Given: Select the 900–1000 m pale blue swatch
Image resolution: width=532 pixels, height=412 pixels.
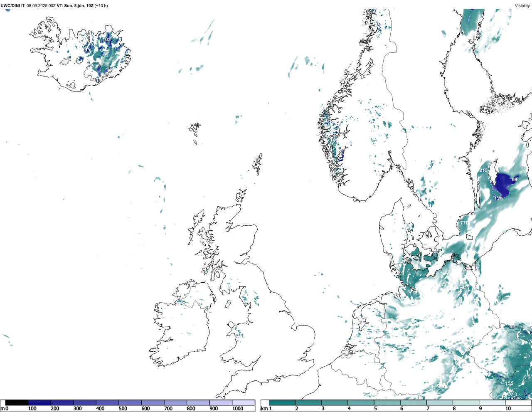Looking at the screenshot, I should (x=221, y=402).
